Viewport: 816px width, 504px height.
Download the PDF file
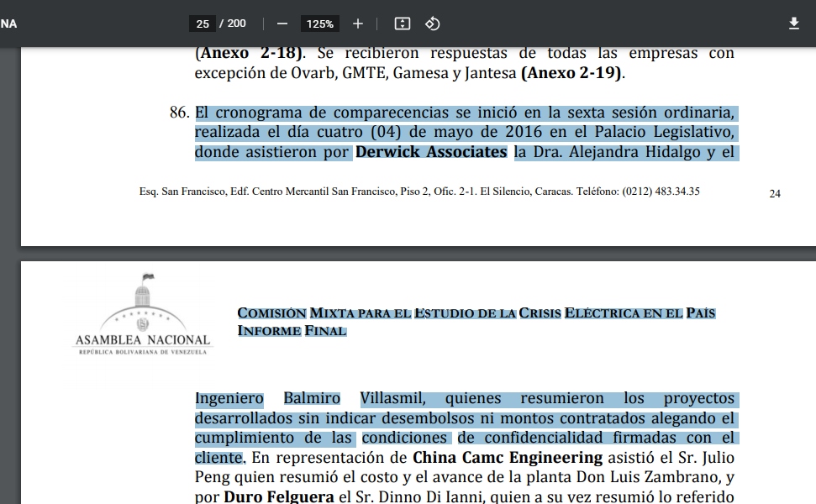pyautogui.click(x=793, y=24)
